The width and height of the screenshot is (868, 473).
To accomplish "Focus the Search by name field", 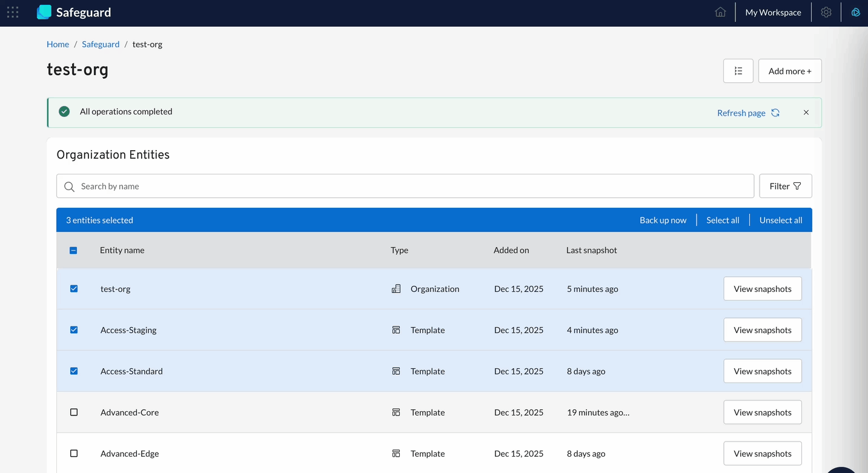I will [x=405, y=186].
